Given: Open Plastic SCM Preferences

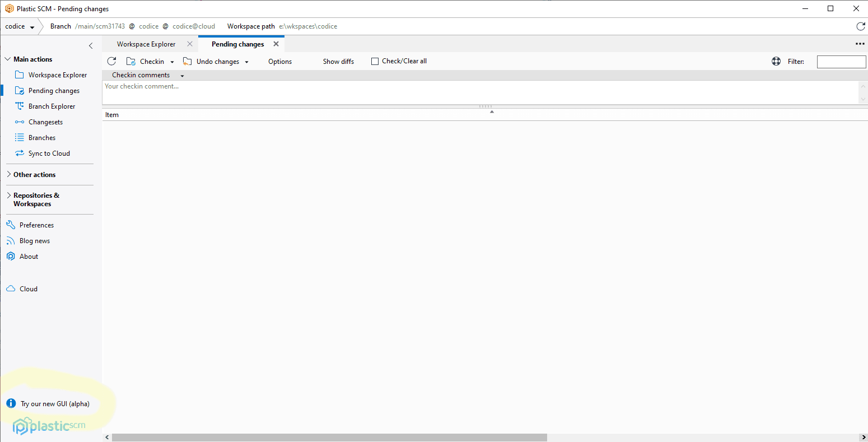Looking at the screenshot, I should (37, 225).
